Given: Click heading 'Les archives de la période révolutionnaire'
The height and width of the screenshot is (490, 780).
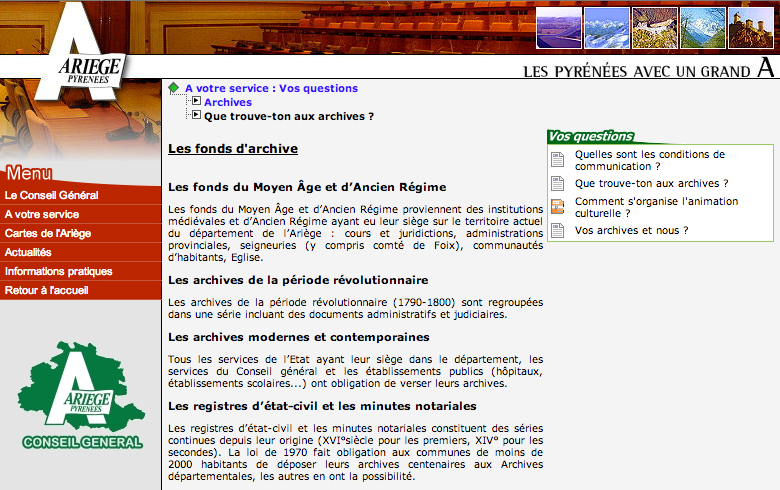Looking at the screenshot, I should click(298, 280).
